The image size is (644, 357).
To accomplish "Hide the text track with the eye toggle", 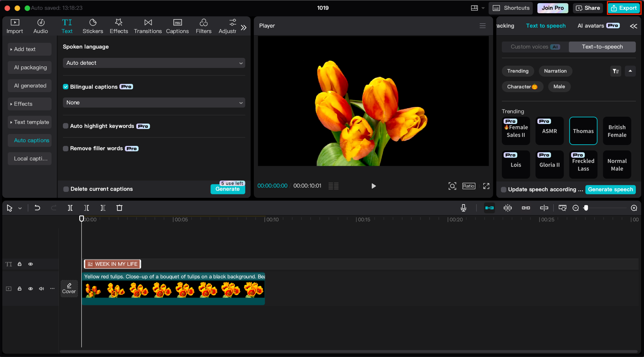I will click(x=31, y=264).
